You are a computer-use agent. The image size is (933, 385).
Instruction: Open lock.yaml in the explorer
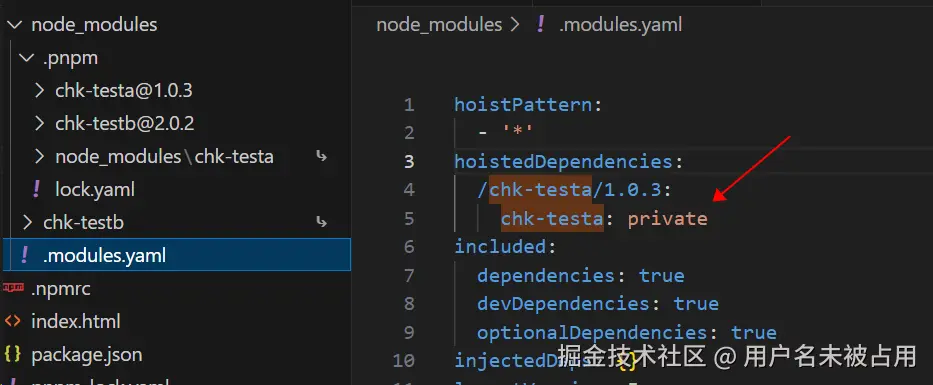95,190
